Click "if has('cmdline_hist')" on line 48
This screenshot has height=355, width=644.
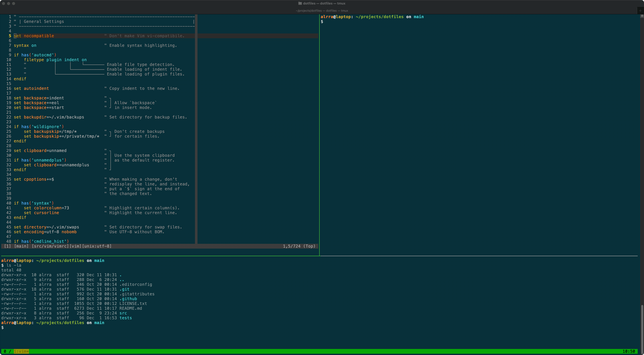41,242
